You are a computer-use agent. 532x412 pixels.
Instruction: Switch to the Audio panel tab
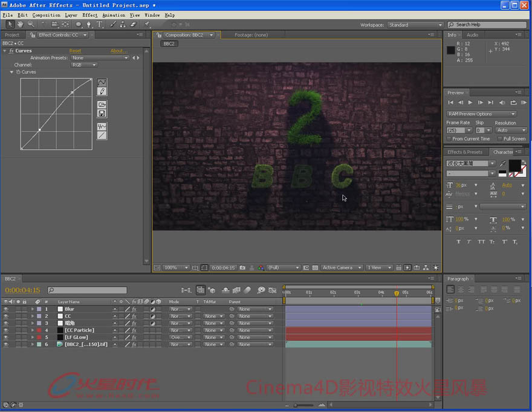point(472,35)
